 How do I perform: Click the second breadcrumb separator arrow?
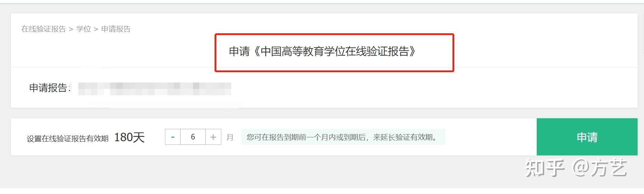point(96,29)
